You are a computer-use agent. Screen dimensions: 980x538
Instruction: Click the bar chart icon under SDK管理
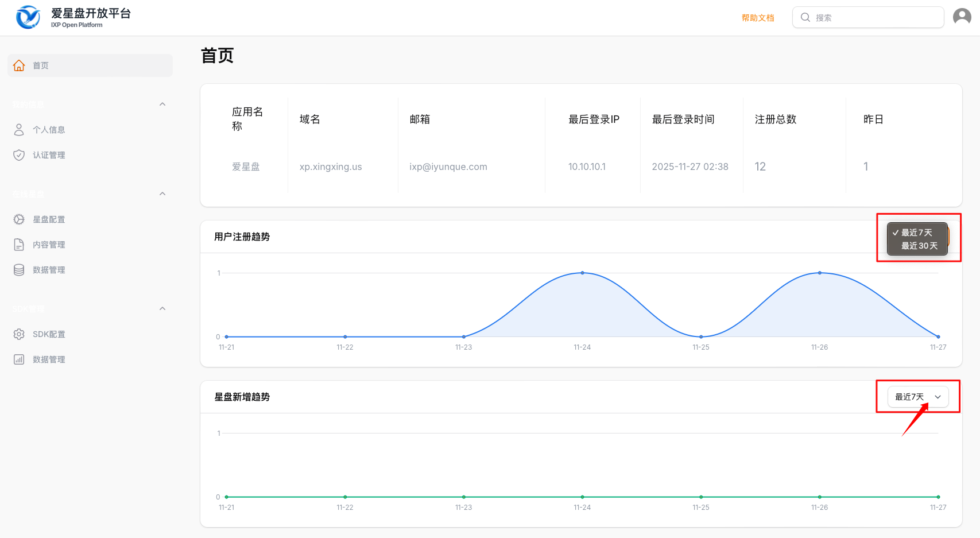click(19, 359)
